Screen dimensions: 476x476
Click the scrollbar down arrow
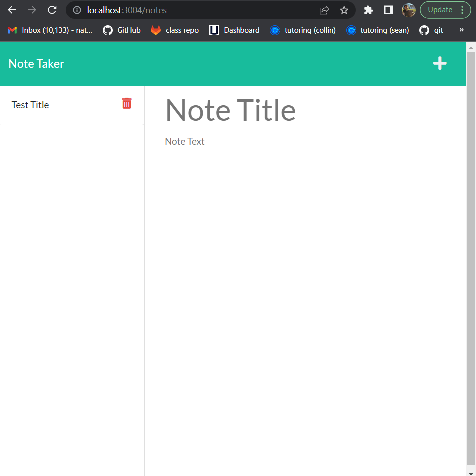(x=470, y=472)
